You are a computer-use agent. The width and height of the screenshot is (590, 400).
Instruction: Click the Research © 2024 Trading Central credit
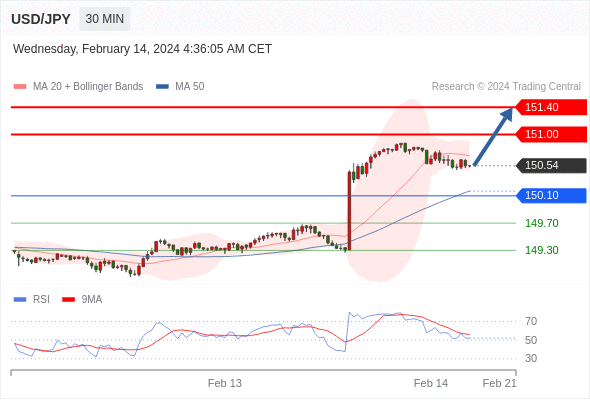506,87
